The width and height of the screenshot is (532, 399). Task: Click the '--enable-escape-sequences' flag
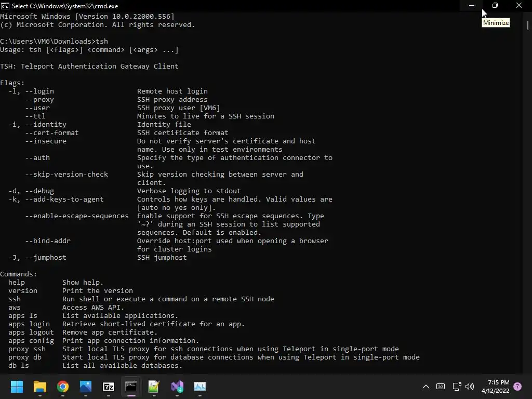pyautogui.click(x=77, y=216)
